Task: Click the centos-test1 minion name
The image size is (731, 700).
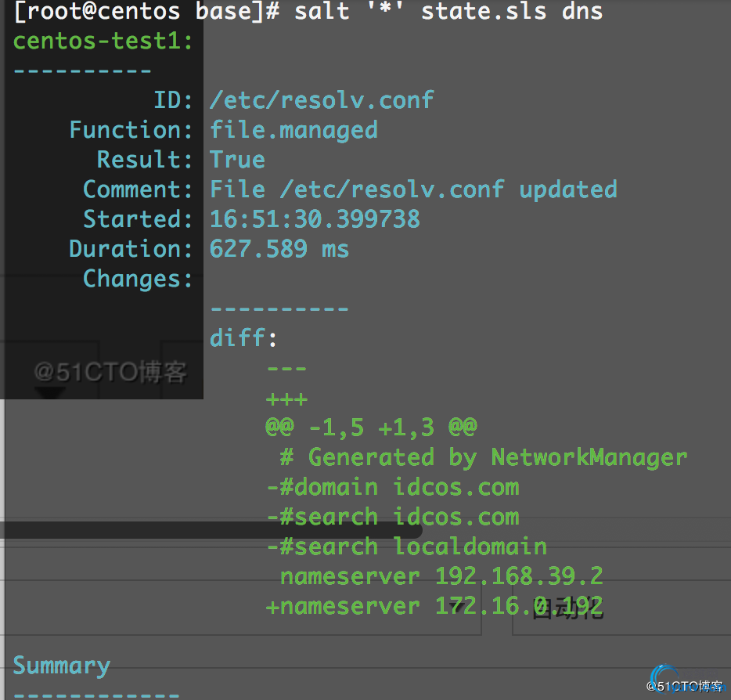Action: pyautogui.click(x=103, y=41)
